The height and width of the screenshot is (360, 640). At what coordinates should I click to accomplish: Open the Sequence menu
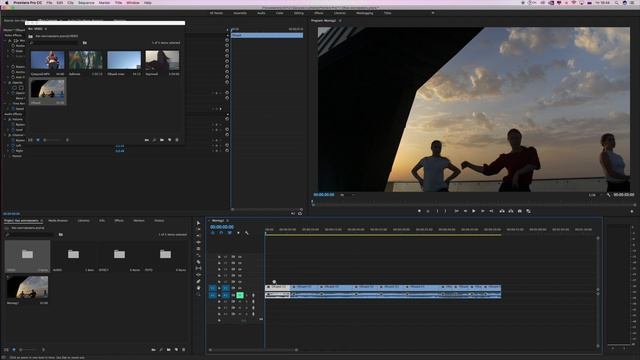point(86,2)
